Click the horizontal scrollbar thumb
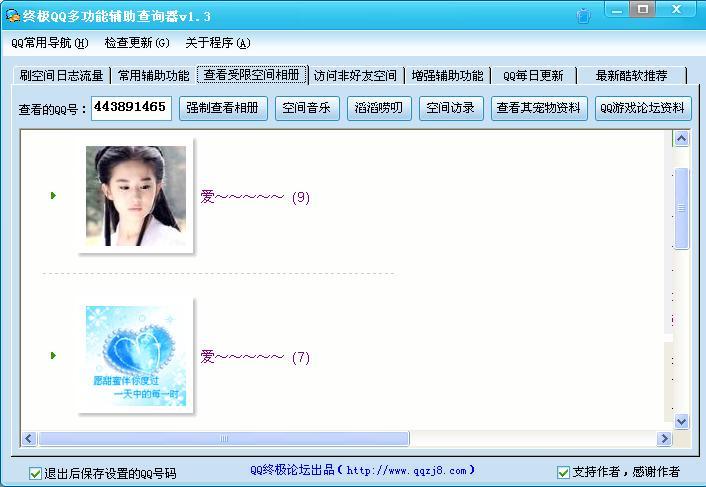This screenshot has height=487, width=706. pos(224,438)
